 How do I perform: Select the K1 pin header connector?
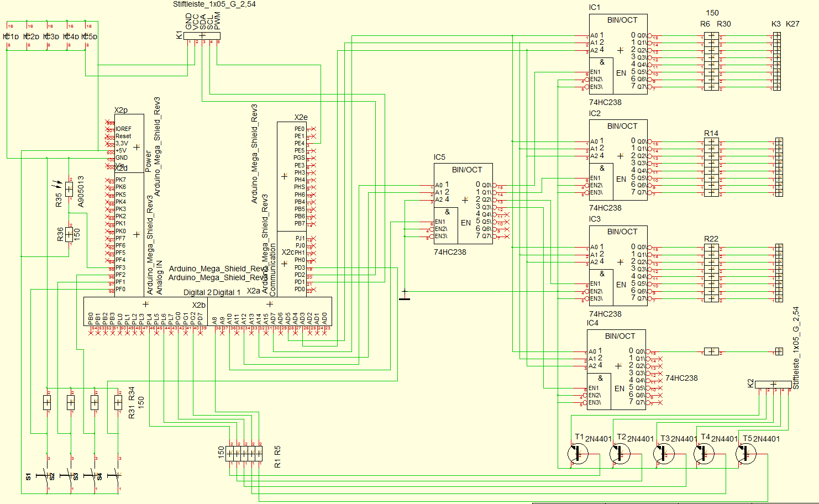[x=202, y=36]
